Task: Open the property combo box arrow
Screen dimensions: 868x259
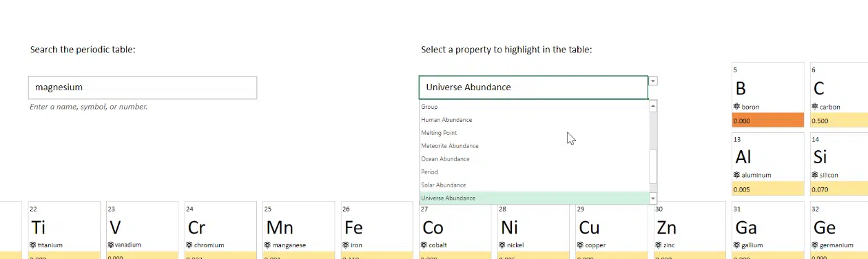Action: click(x=653, y=81)
